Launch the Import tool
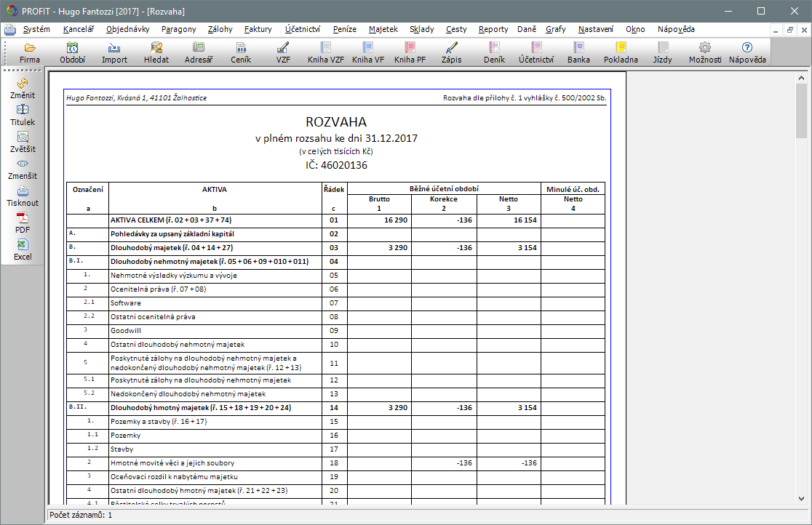 pos(114,53)
